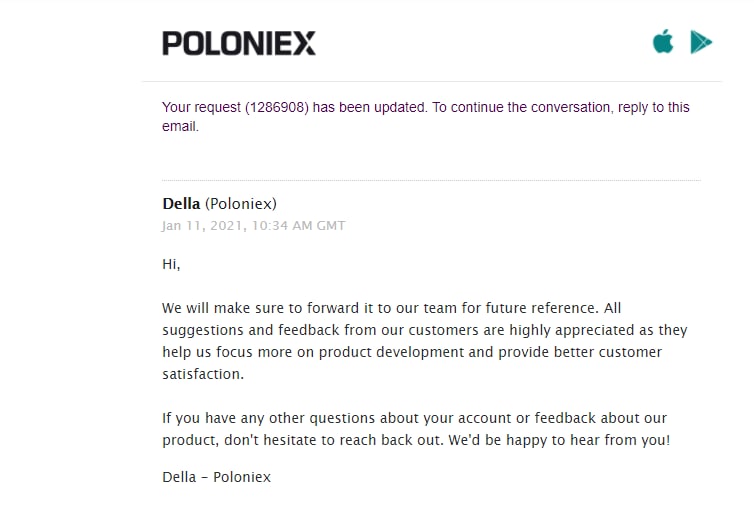Click the paragraph starting "We will make sure"
This screenshot has width=754, height=526.
point(425,341)
